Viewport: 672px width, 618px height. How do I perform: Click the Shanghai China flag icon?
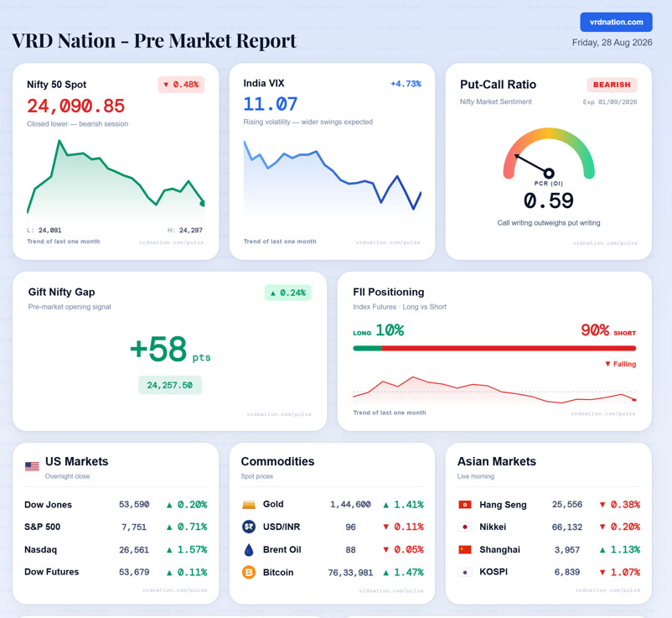465,550
